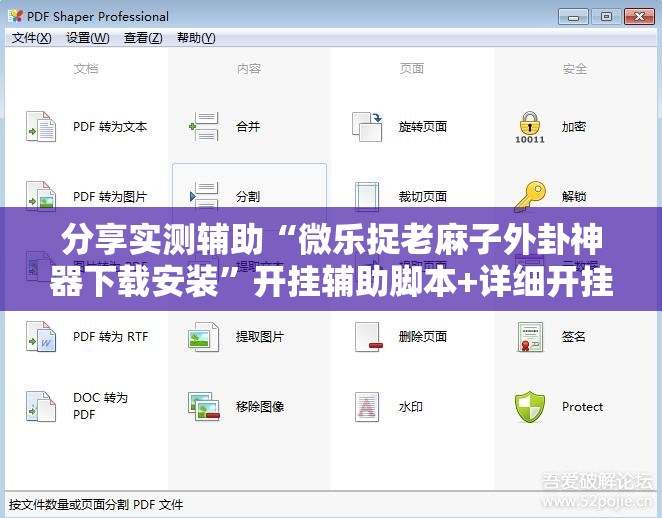Click the 合并 merge icon
This screenshot has height=518, width=662.
click(x=203, y=127)
